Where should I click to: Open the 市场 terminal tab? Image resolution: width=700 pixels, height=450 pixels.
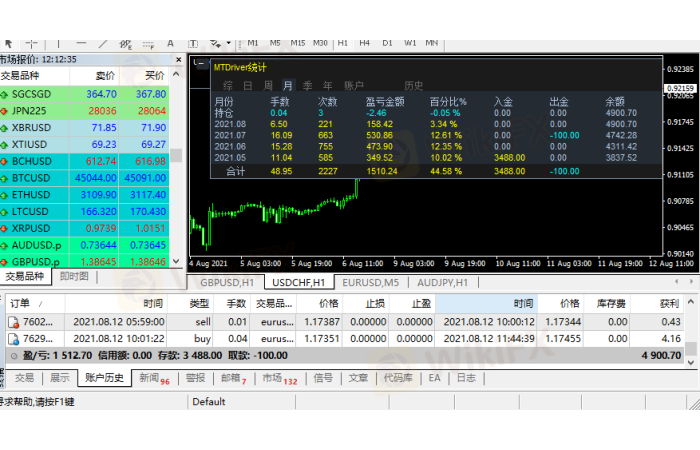coord(279,378)
